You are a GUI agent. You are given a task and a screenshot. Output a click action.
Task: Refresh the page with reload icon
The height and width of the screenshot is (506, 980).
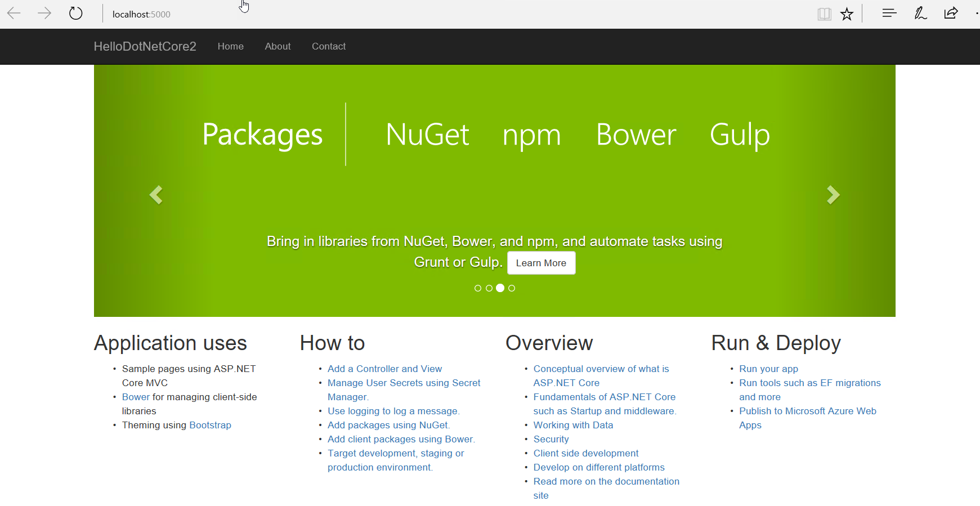76,14
